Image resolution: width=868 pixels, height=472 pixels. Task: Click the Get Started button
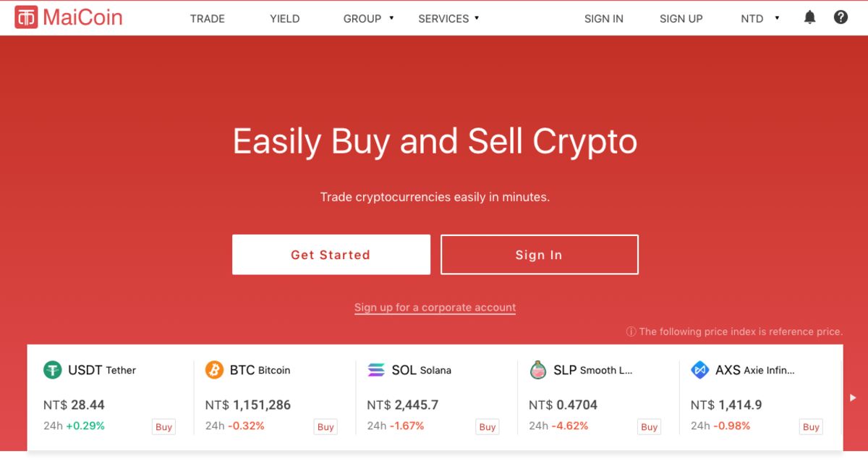(x=331, y=254)
